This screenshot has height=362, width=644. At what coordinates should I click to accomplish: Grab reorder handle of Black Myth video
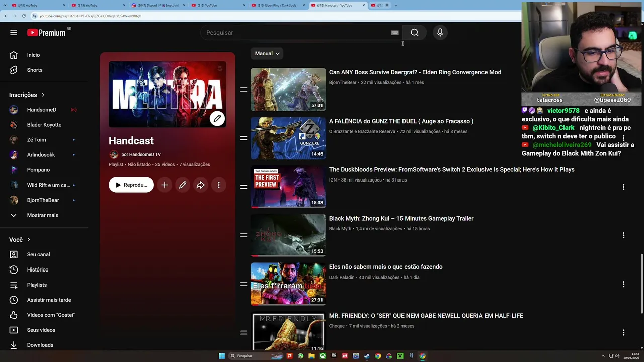244,235
